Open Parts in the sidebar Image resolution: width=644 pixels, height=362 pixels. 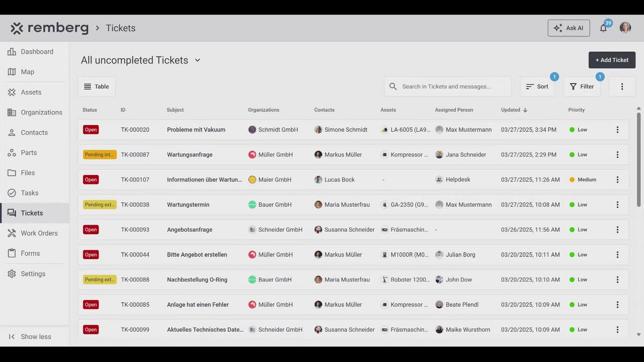tap(34, 153)
